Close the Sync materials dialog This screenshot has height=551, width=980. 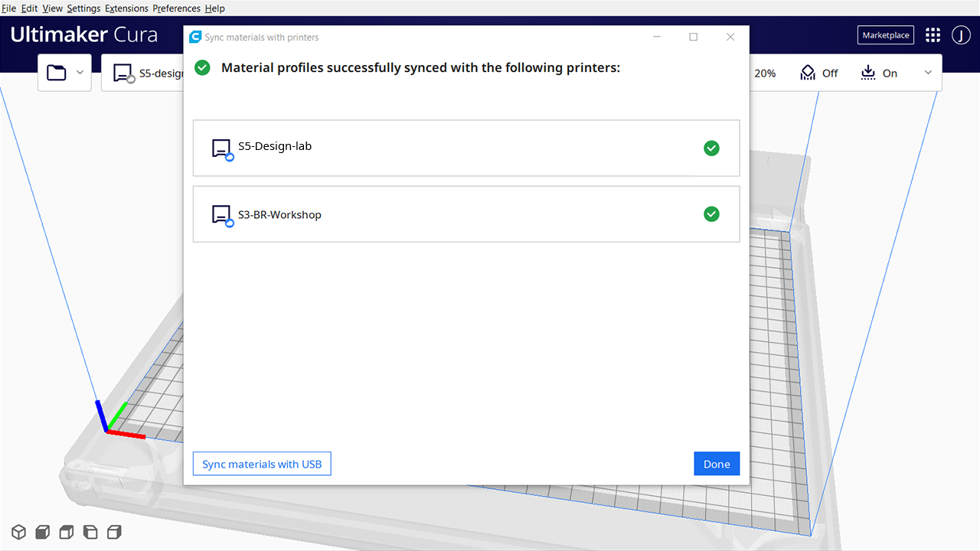point(730,37)
